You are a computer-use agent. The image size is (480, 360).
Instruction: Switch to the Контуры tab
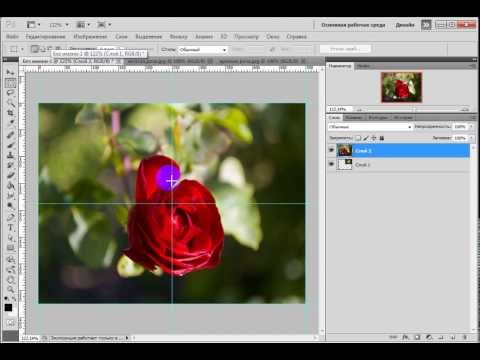pyautogui.click(x=378, y=117)
